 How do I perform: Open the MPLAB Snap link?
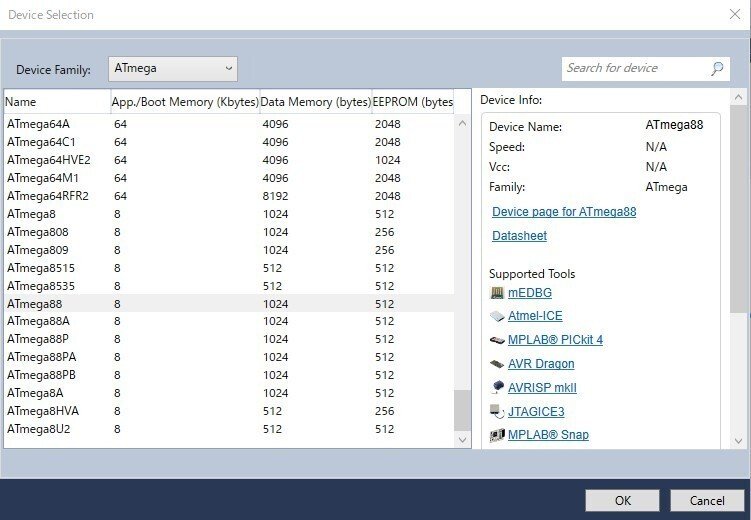(x=548, y=435)
